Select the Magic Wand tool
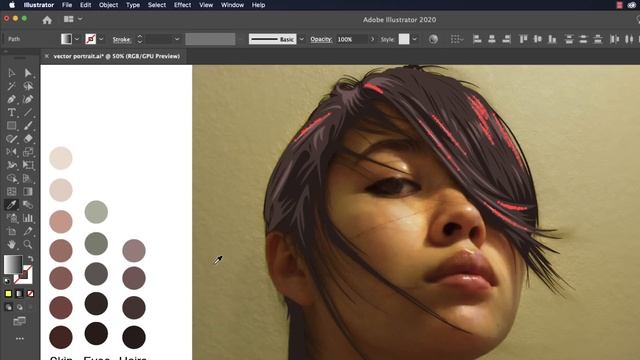Image resolution: width=640 pixels, height=360 pixels. pyautogui.click(x=11, y=86)
